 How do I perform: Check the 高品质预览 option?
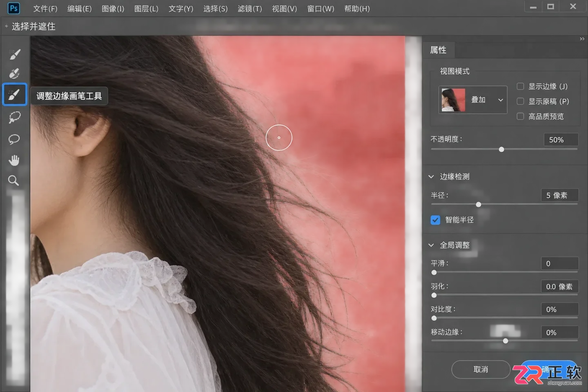point(520,116)
